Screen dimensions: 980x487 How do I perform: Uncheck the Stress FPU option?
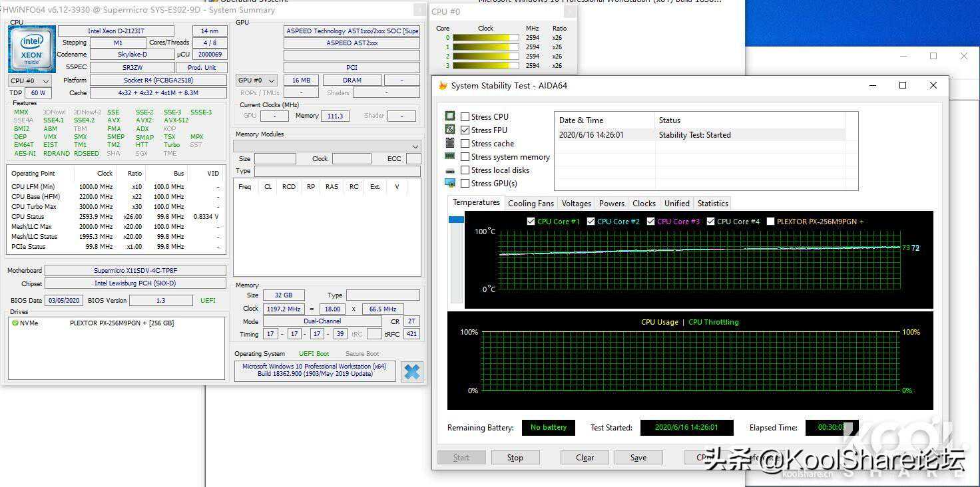point(465,130)
